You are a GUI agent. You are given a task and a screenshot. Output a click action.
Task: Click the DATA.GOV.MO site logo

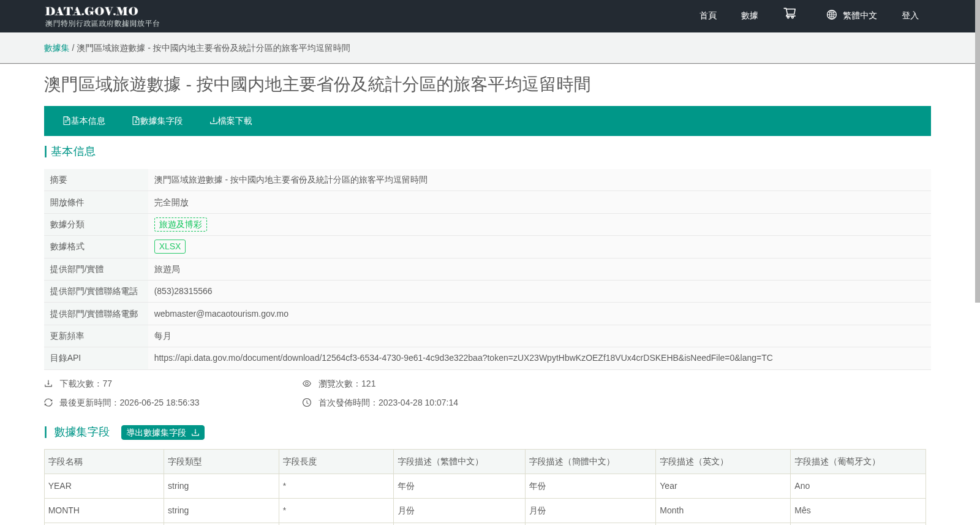click(x=102, y=16)
